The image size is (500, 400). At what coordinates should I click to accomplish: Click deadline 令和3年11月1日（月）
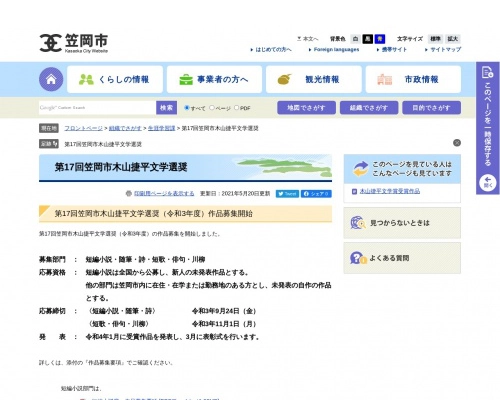point(224,324)
